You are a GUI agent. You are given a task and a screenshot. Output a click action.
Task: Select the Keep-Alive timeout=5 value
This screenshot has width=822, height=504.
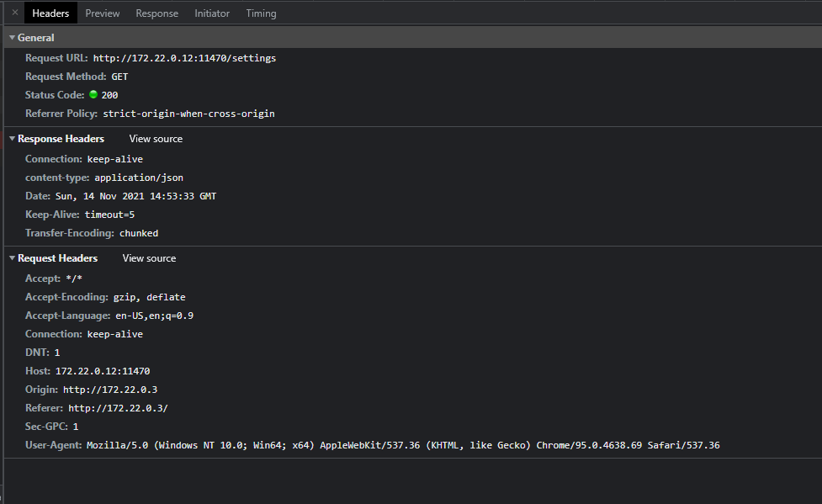tap(109, 215)
